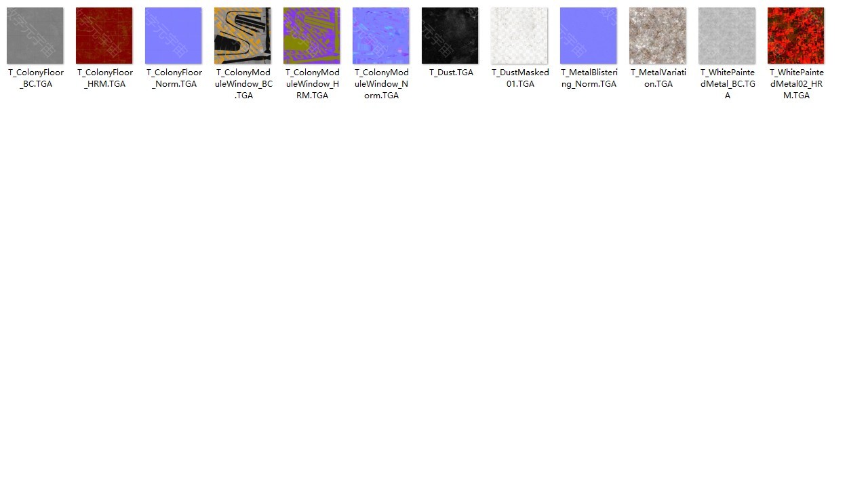This screenshot has width=868, height=488.
Task: Click the file name T_WhitePaintedMetal_BC.TGA
Action: click(x=728, y=84)
